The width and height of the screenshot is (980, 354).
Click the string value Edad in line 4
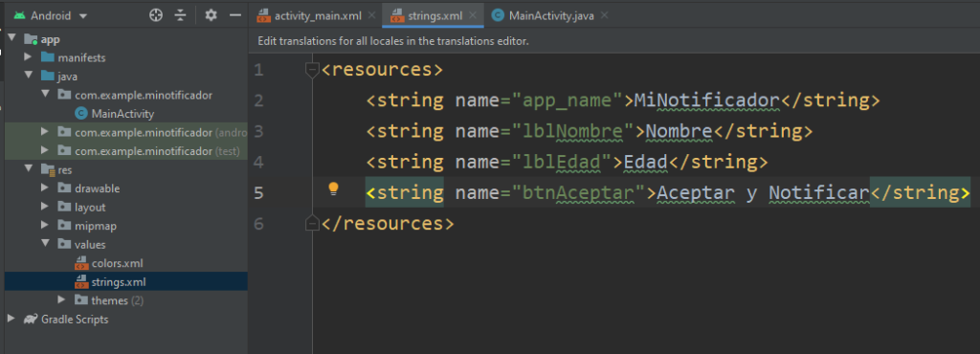point(646,163)
